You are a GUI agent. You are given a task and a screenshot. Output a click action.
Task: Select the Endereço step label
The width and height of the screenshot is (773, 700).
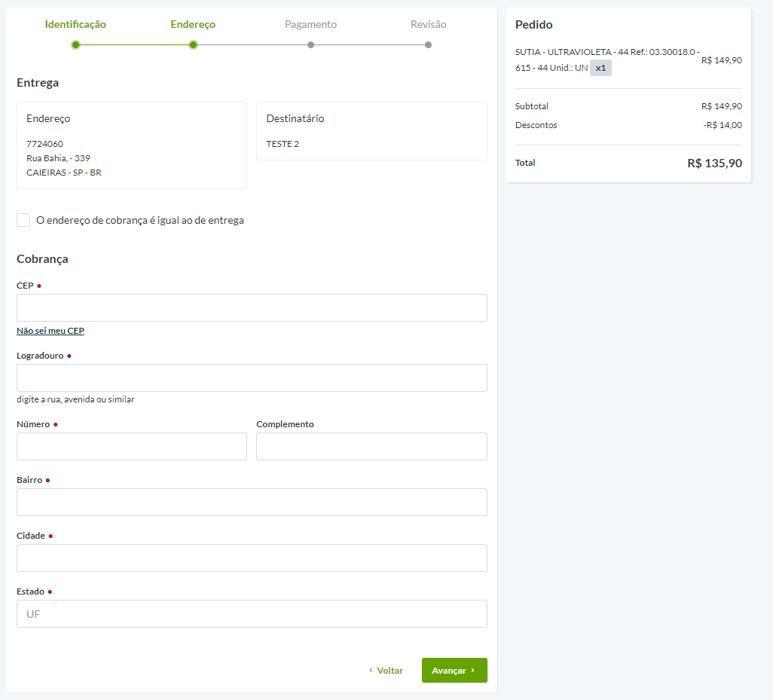[193, 24]
